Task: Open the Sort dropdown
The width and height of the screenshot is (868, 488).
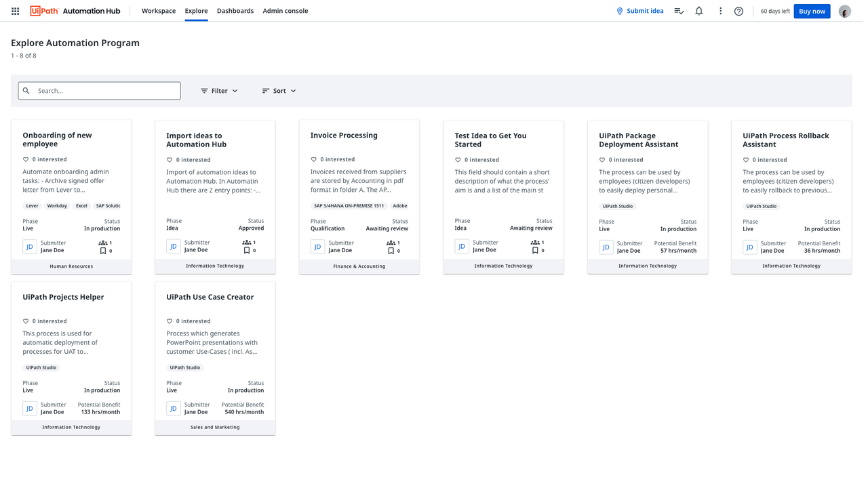Action: pyautogui.click(x=279, y=91)
